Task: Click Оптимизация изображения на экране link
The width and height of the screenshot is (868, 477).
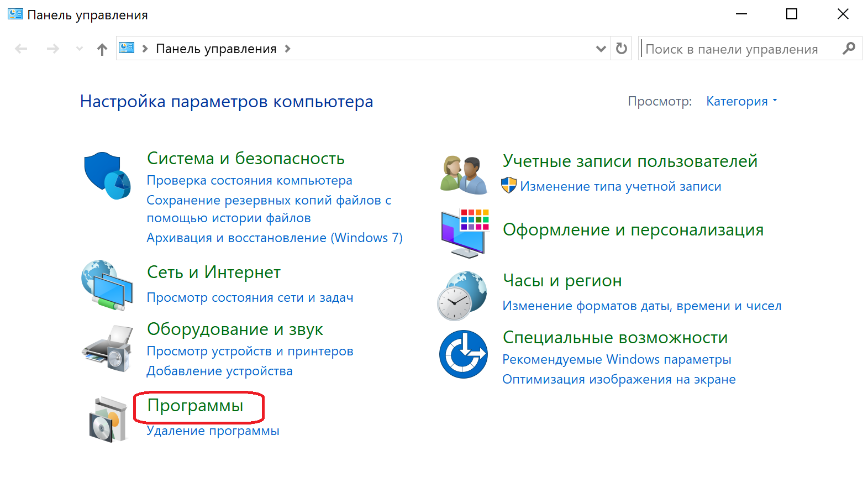Action: 619,379
